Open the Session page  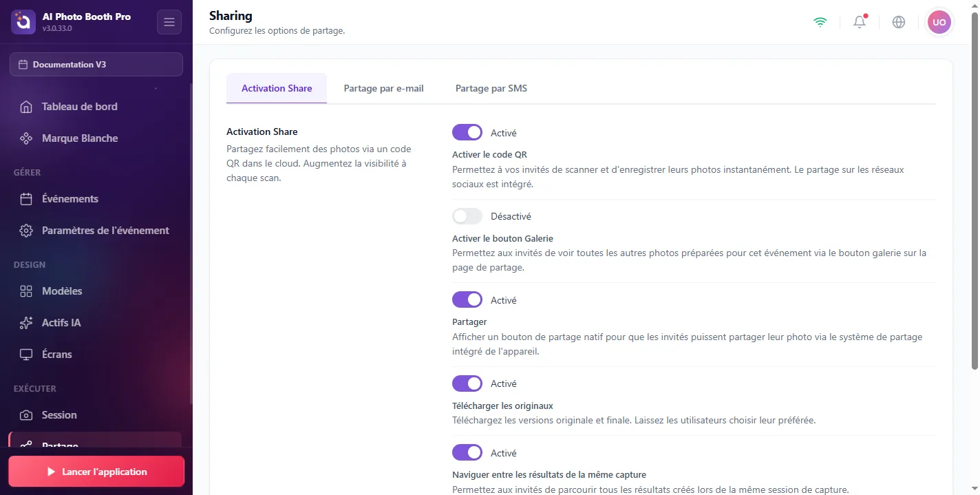point(95,415)
